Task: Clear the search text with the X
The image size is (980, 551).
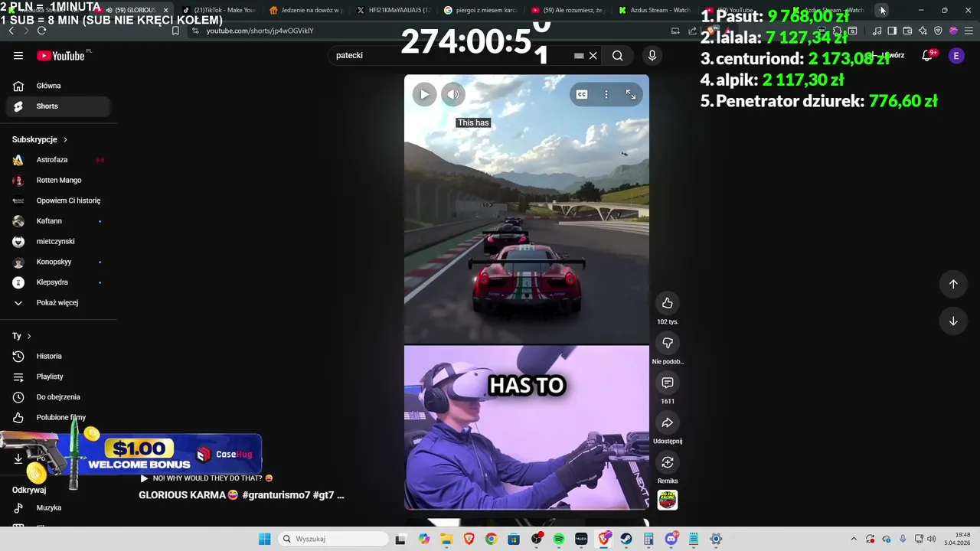Action: point(593,55)
